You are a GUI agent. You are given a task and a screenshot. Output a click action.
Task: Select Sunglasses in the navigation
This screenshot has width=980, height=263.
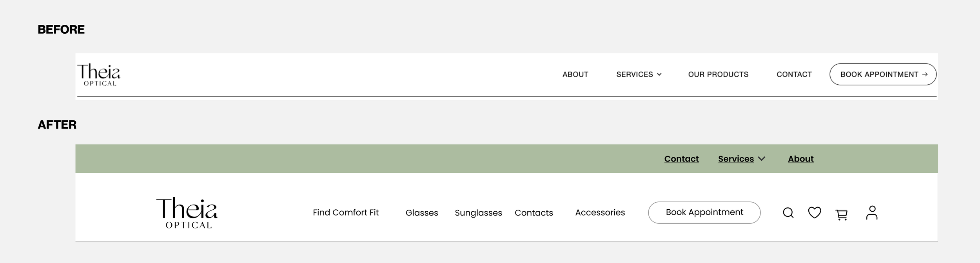(x=478, y=213)
